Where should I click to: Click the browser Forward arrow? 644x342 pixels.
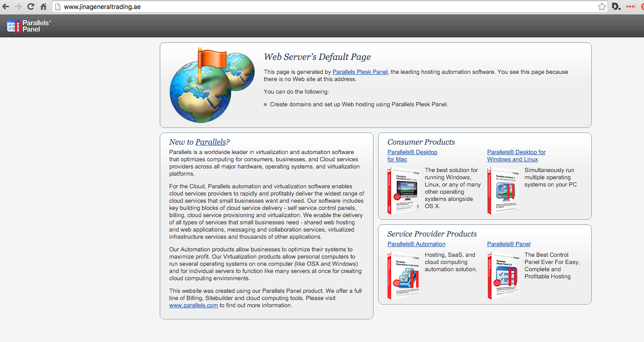pyautogui.click(x=18, y=7)
